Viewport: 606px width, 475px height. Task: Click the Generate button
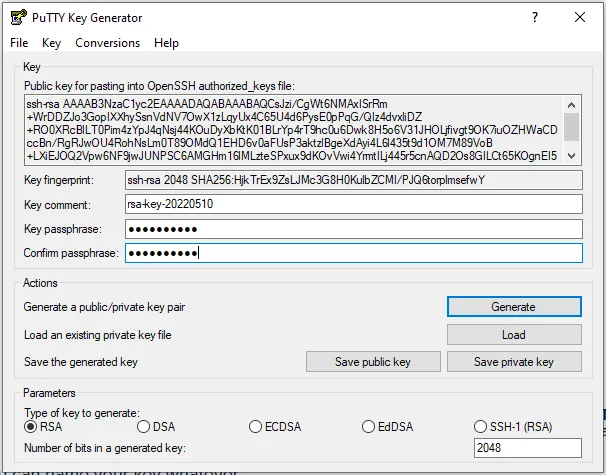(514, 307)
